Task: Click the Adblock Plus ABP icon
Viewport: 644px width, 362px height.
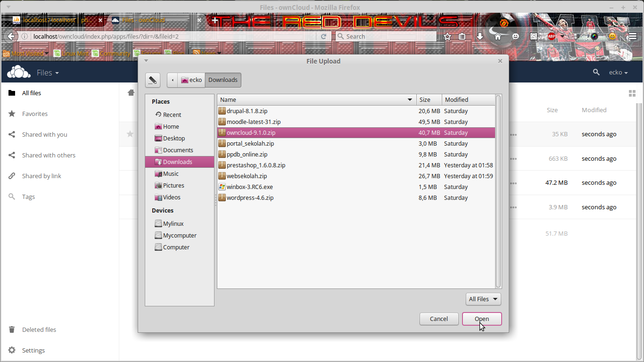Action: click(551, 36)
